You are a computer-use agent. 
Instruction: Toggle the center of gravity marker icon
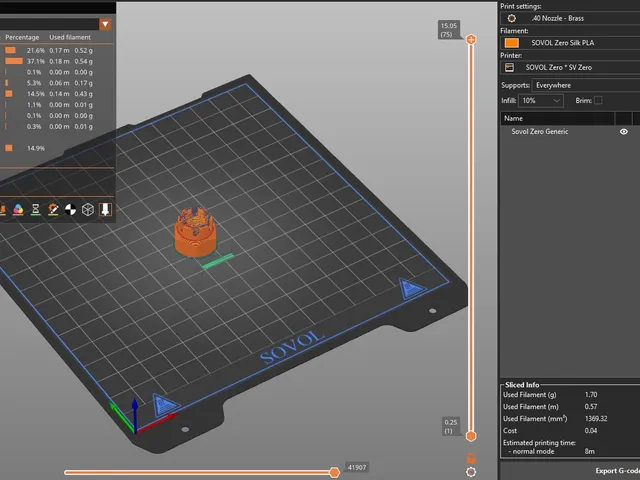pos(71,210)
